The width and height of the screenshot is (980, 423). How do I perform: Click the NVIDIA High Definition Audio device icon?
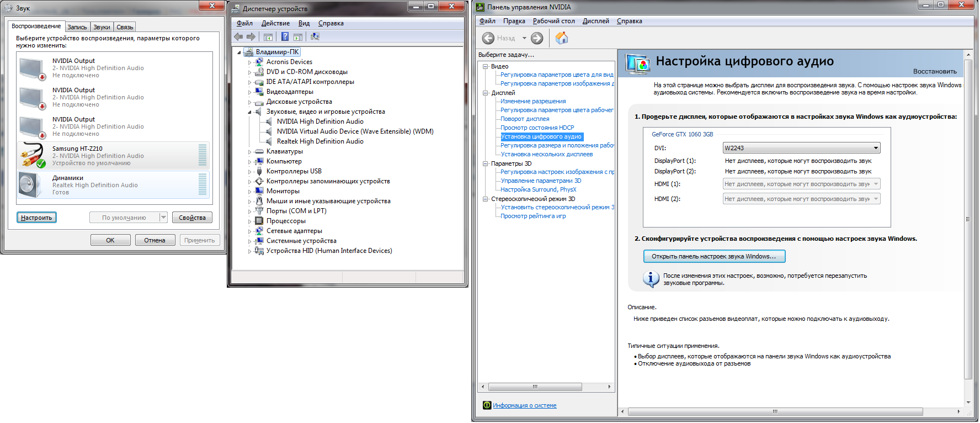click(269, 121)
